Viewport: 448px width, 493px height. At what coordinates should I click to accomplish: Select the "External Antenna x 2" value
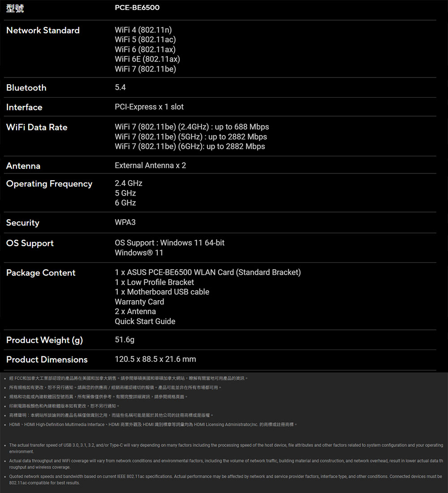pos(150,165)
